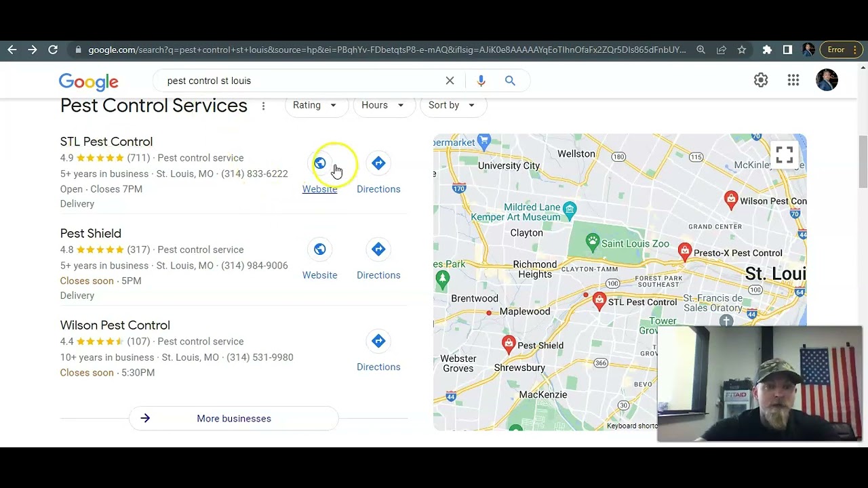The image size is (868, 488).
Task: Go forward in browser history
Action: (x=33, y=49)
